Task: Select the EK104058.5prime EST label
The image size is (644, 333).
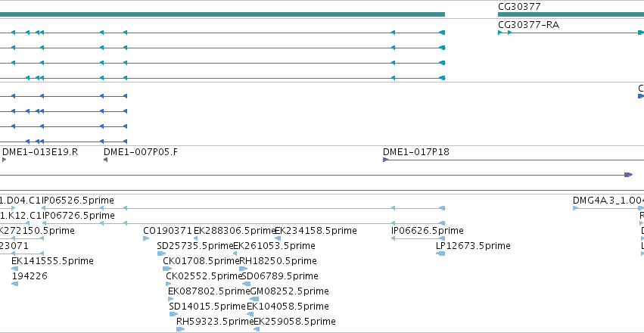Action: click(x=288, y=307)
